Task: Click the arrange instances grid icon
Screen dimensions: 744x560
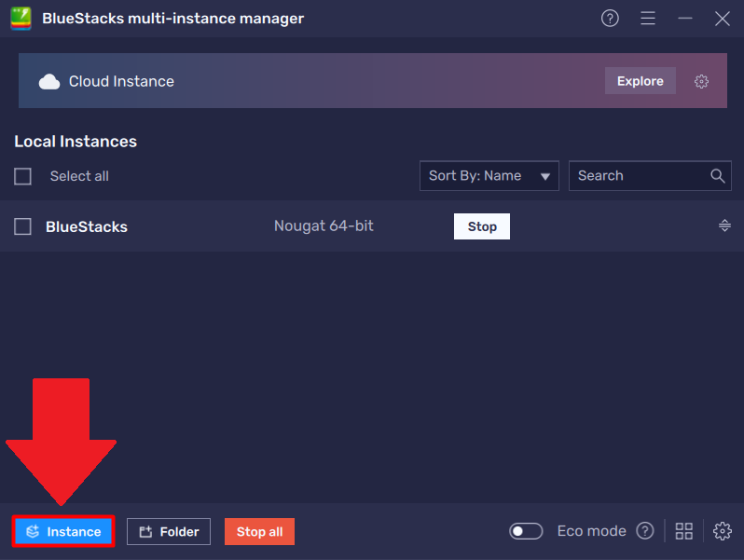Action: 684,531
